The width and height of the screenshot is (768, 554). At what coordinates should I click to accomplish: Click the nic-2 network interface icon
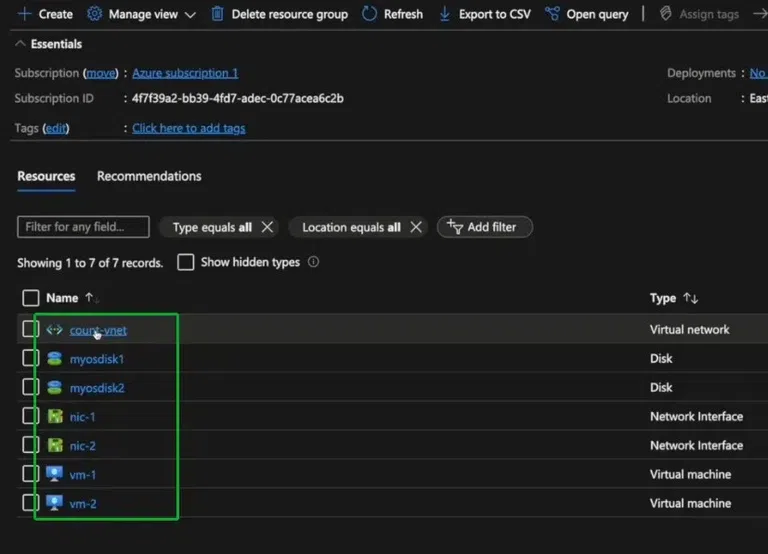pyautogui.click(x=55, y=445)
